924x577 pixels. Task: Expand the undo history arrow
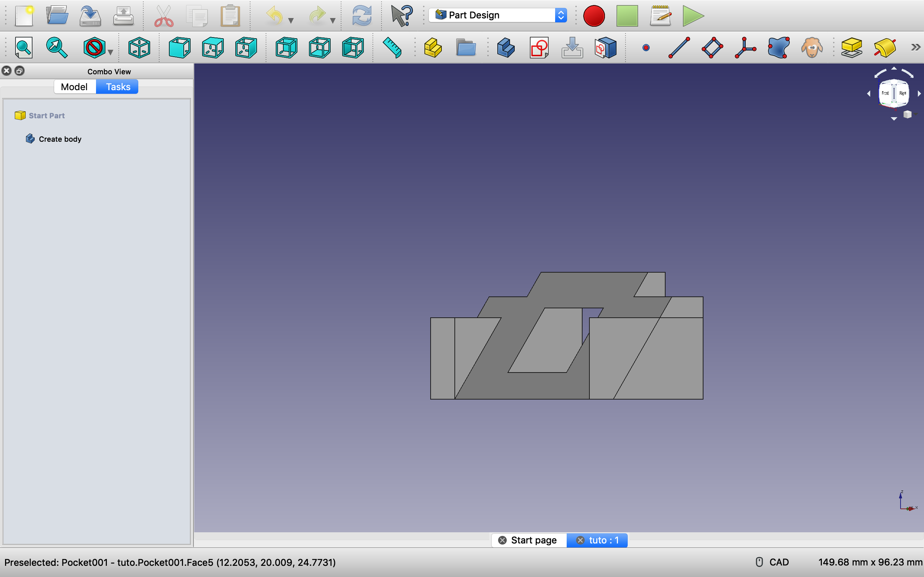coord(291,21)
